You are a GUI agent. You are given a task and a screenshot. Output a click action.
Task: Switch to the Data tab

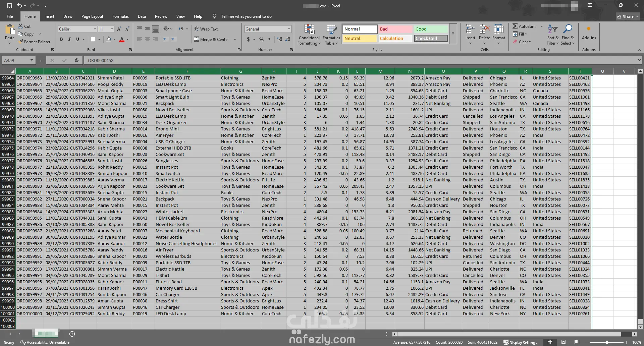click(142, 16)
